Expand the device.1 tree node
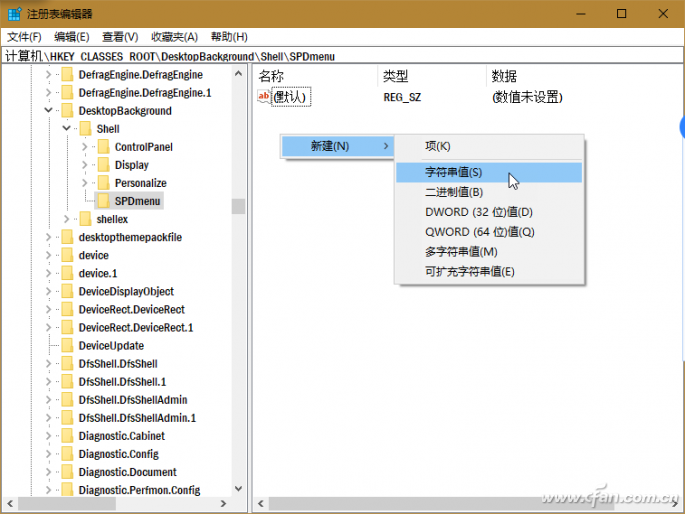This screenshot has width=685, height=514. [x=48, y=273]
